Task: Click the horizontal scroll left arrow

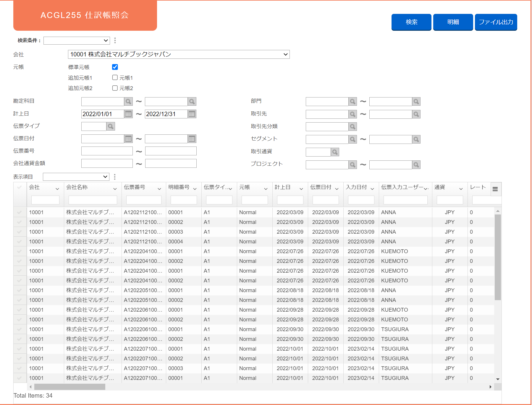Action: pyautogui.click(x=31, y=387)
